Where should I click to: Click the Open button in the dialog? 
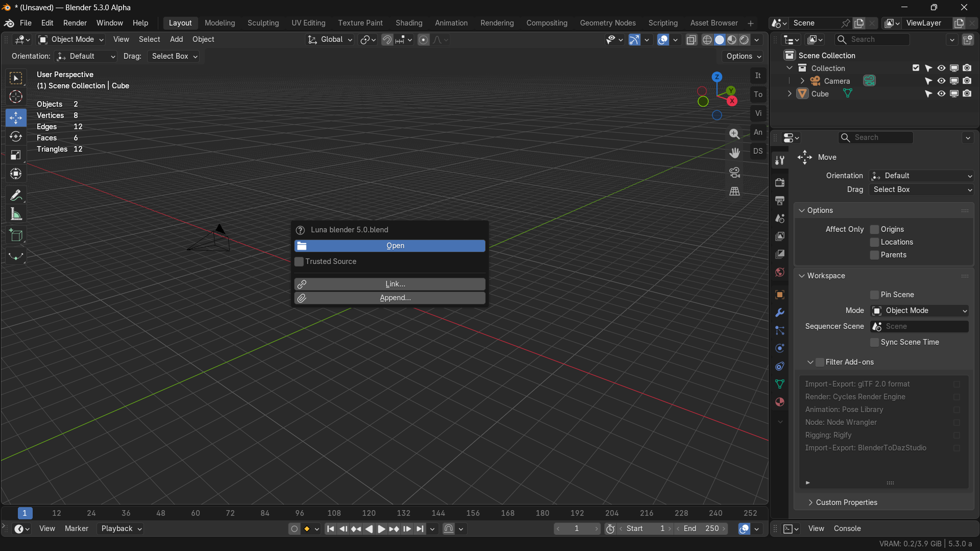click(x=390, y=246)
